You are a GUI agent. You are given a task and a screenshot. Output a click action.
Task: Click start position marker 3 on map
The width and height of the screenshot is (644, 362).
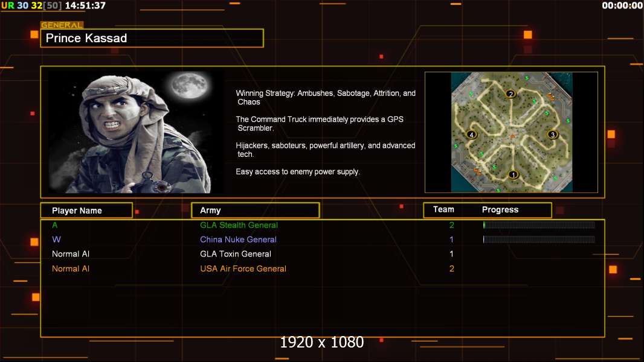[552, 135]
